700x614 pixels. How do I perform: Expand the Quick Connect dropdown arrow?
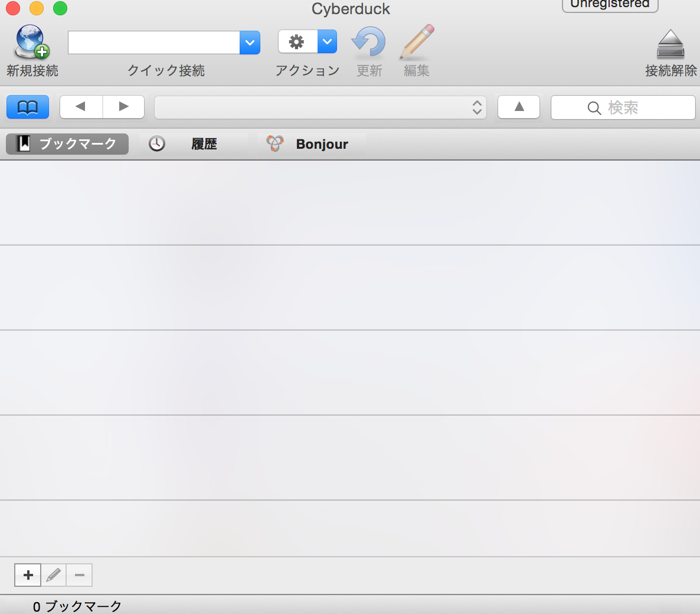(x=250, y=43)
